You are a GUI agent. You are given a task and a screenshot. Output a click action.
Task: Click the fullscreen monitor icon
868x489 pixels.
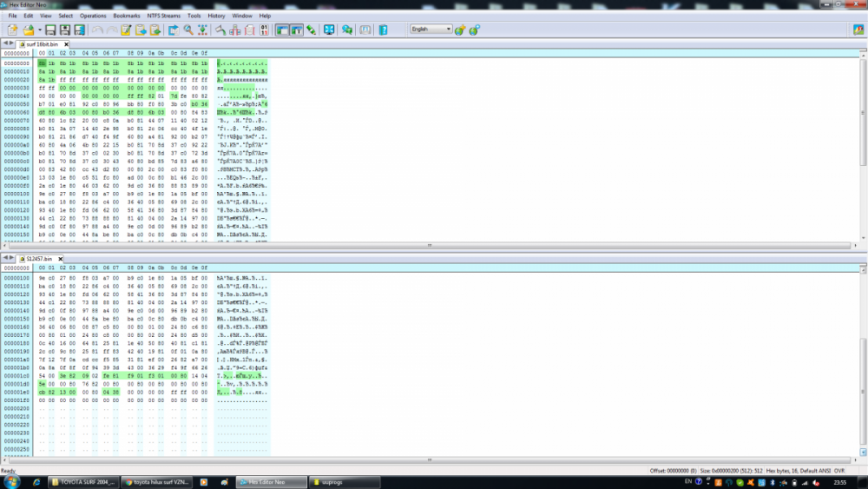329,30
